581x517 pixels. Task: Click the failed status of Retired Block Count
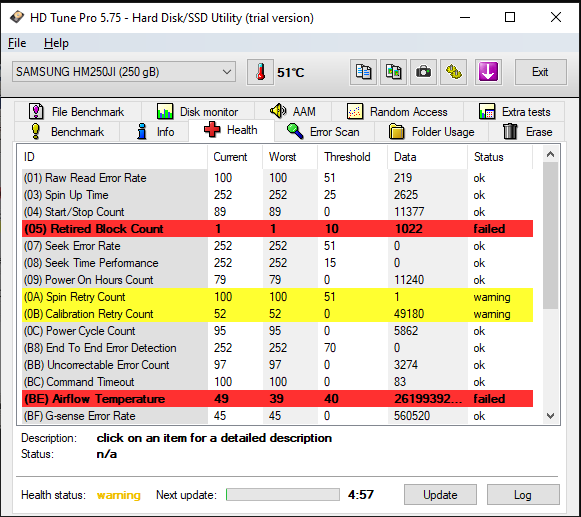pos(489,229)
